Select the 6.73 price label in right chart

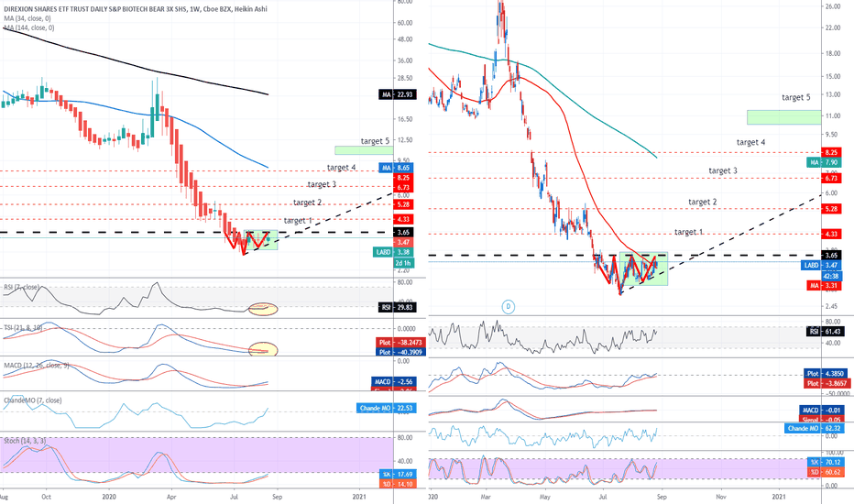point(831,178)
